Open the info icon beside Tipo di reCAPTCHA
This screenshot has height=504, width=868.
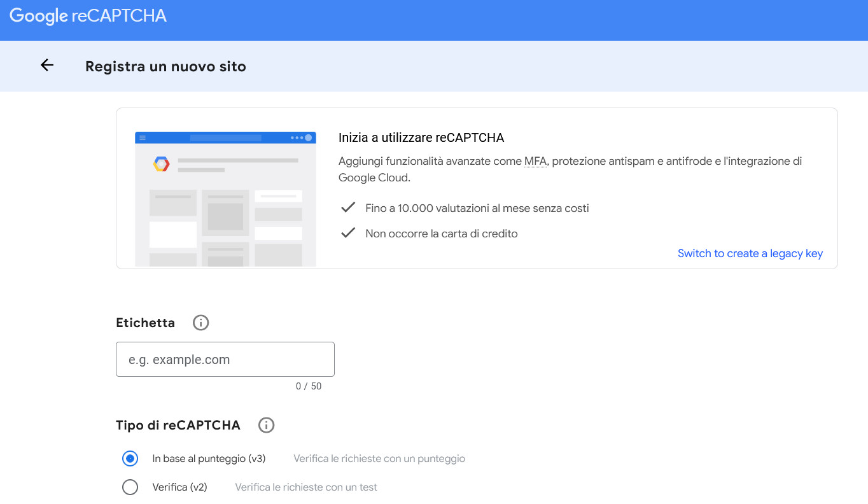coord(266,425)
